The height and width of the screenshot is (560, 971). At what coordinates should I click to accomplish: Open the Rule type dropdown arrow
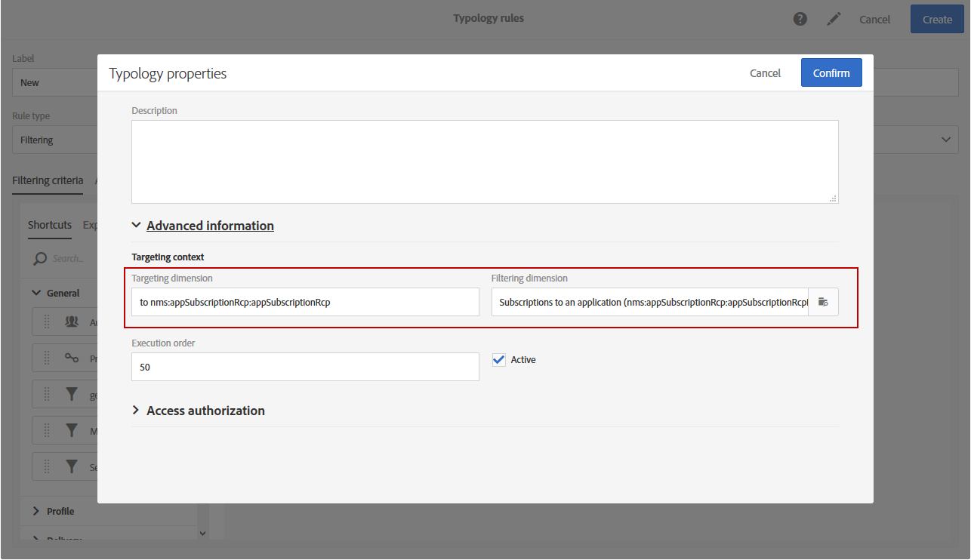click(945, 140)
